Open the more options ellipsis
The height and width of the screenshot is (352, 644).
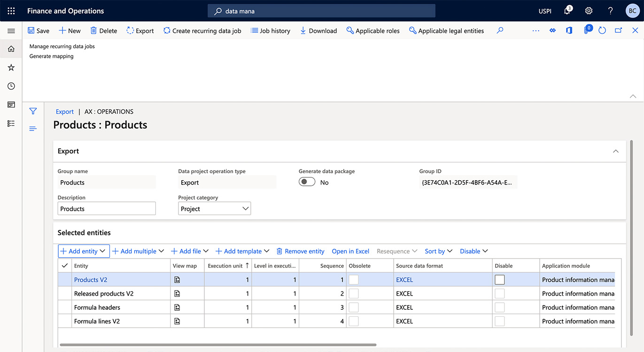[x=536, y=31]
